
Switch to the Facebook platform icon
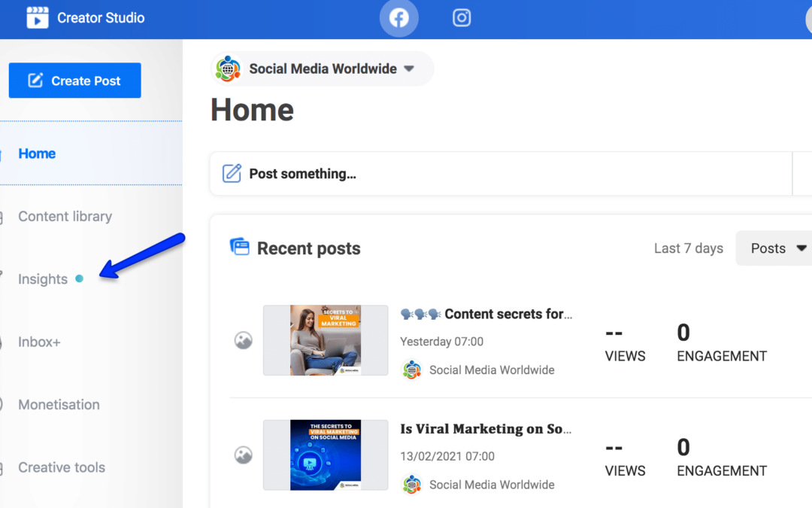pyautogui.click(x=398, y=18)
